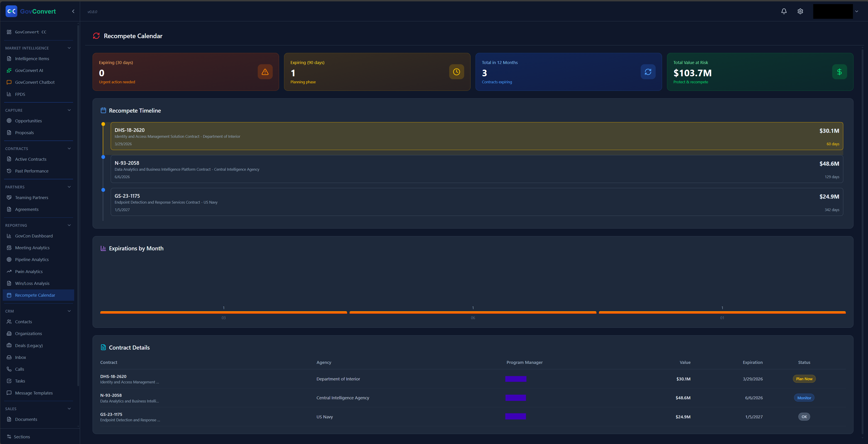Open the notifications bell icon
The width and height of the screenshot is (868, 444).
784,11
